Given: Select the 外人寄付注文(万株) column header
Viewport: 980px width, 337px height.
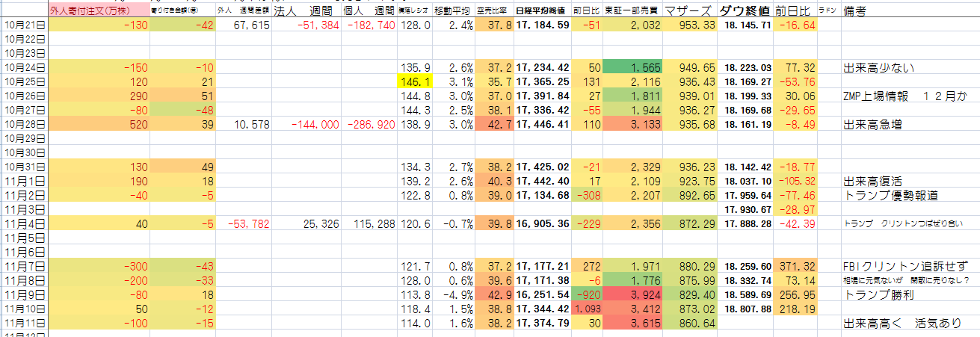Looking at the screenshot, I should click(x=88, y=10).
